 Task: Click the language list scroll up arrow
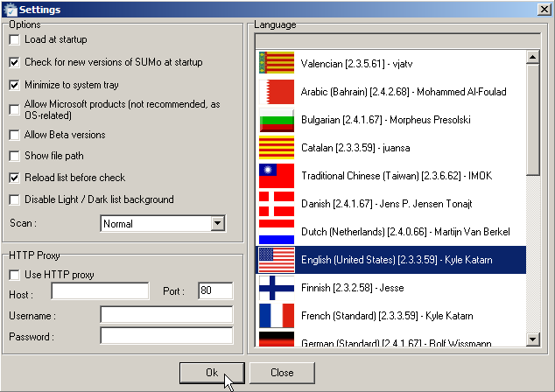coord(533,57)
